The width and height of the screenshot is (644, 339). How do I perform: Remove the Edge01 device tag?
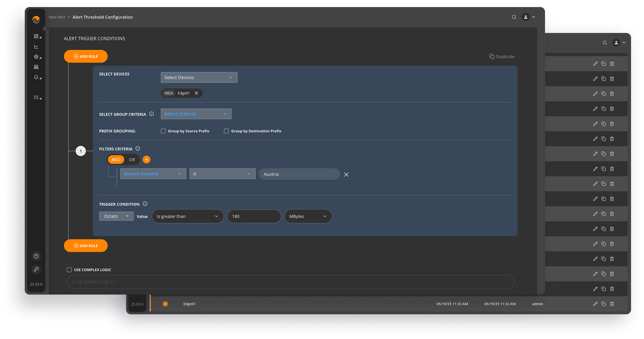click(196, 93)
